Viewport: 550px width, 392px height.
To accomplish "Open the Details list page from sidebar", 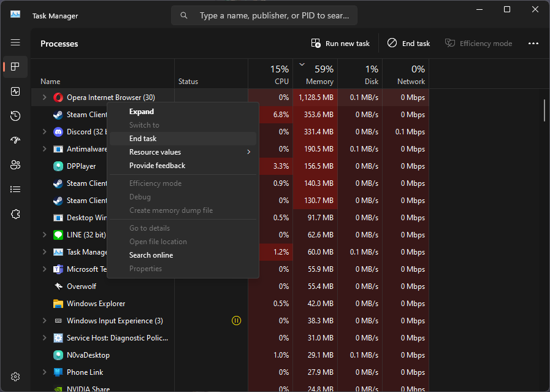I will click(x=15, y=190).
